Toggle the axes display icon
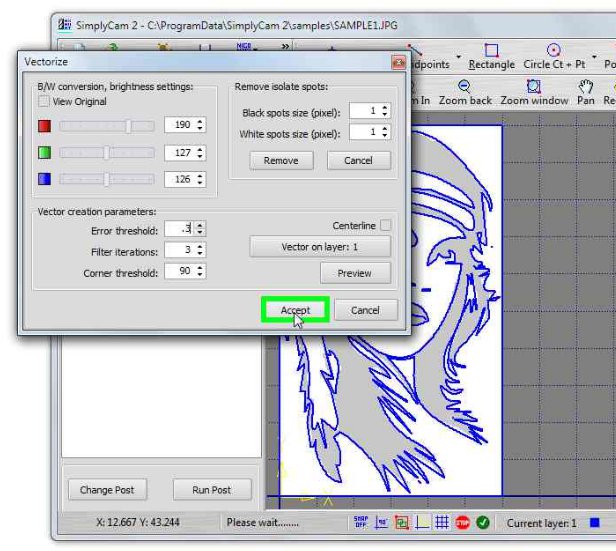616x551 pixels. tap(422, 522)
